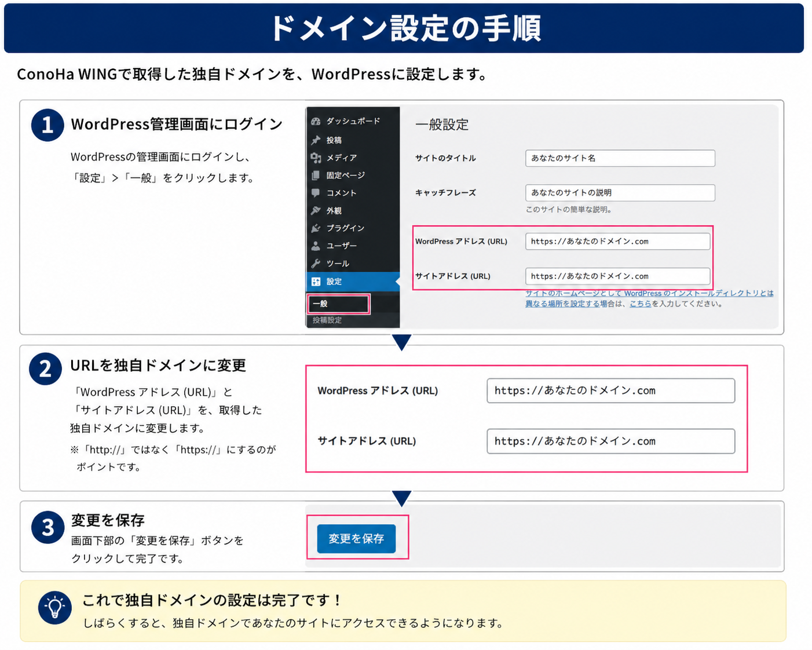Click the このサイトの簡単な説明。 hint text
This screenshot has height=650, width=812.
[569, 210]
